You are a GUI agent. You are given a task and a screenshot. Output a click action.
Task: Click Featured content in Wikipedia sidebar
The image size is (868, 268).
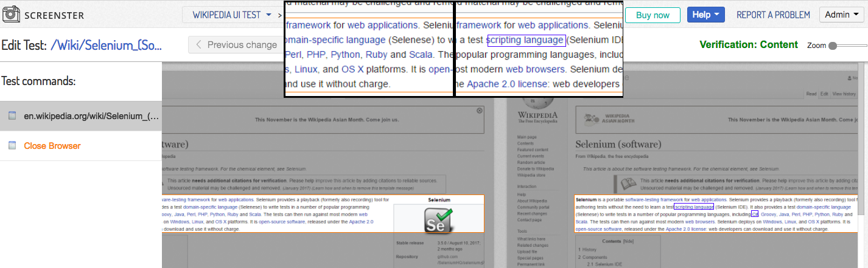[x=533, y=149]
